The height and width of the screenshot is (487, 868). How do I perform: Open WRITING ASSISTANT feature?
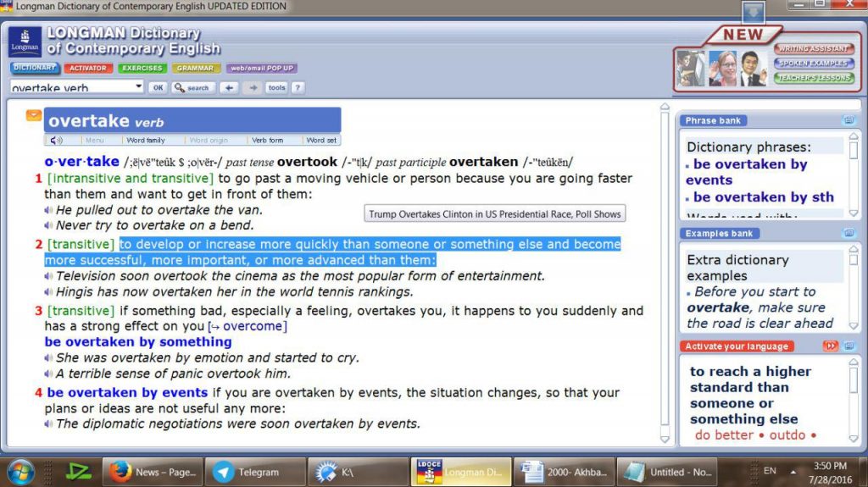(814, 49)
